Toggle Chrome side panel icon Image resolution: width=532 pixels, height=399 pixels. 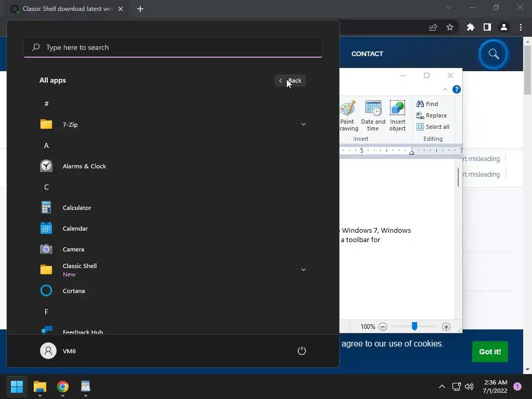click(x=487, y=27)
